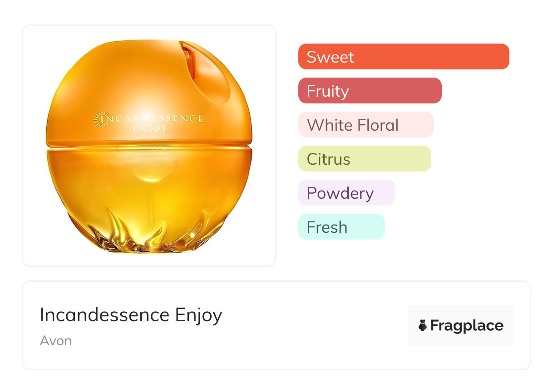553x392 pixels.
Task: Click the Citrus label text
Action: 328,159
